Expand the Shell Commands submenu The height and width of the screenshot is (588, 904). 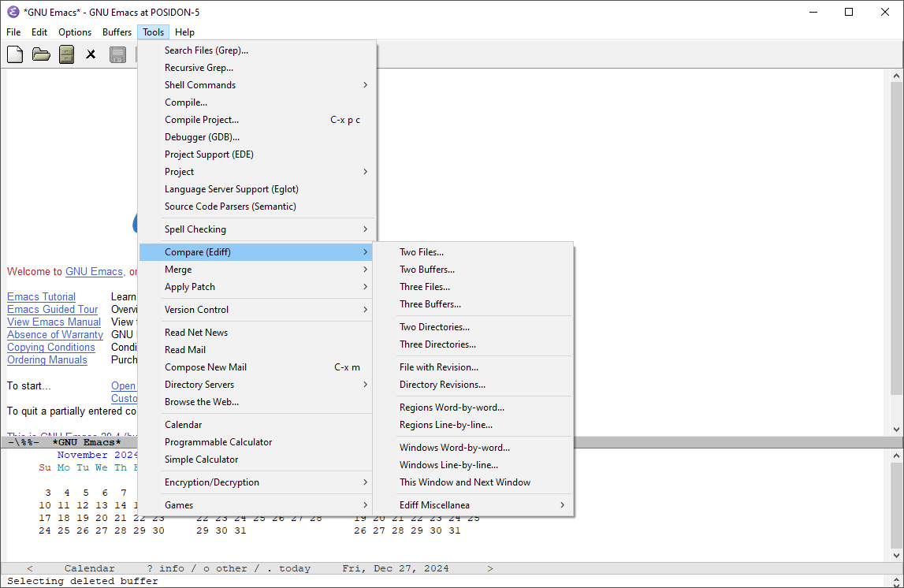coord(257,85)
